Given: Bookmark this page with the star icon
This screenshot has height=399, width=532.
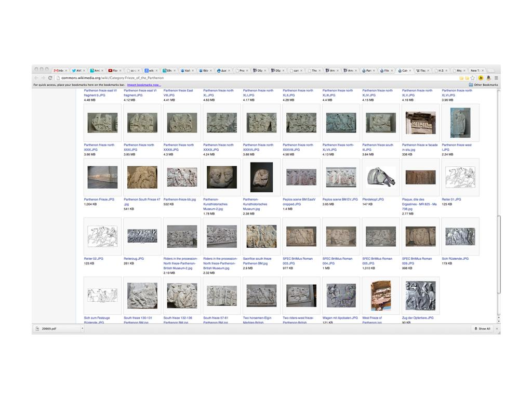Looking at the screenshot, I should (x=473, y=78).
